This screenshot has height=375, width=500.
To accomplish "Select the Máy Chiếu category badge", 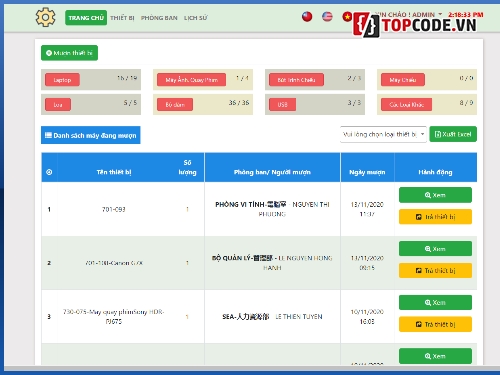I will (403, 80).
